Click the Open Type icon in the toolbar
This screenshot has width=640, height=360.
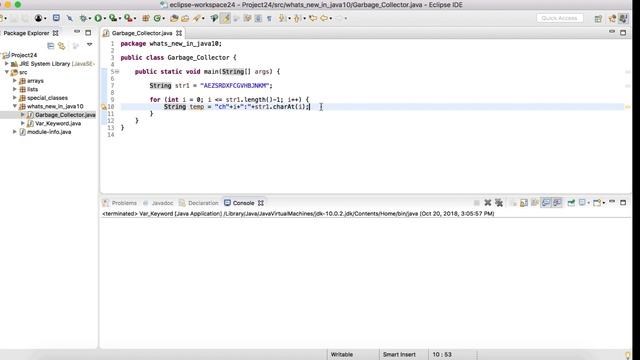click(174, 18)
